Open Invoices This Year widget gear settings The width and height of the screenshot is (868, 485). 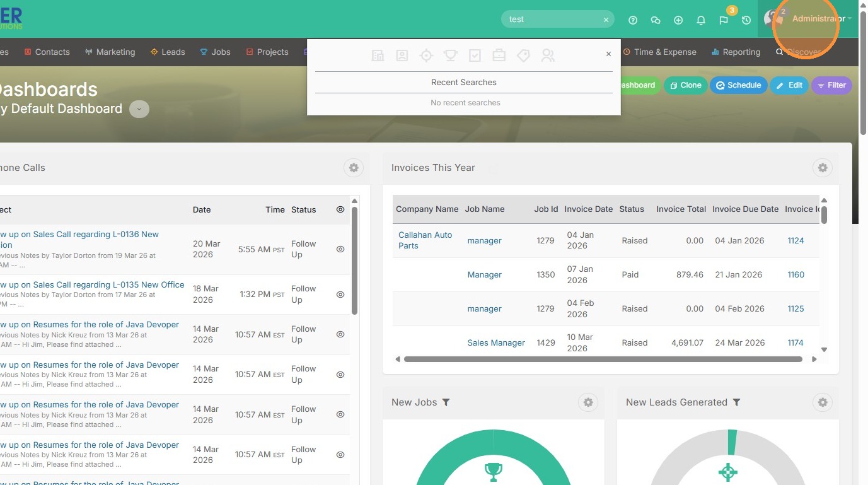click(x=823, y=168)
